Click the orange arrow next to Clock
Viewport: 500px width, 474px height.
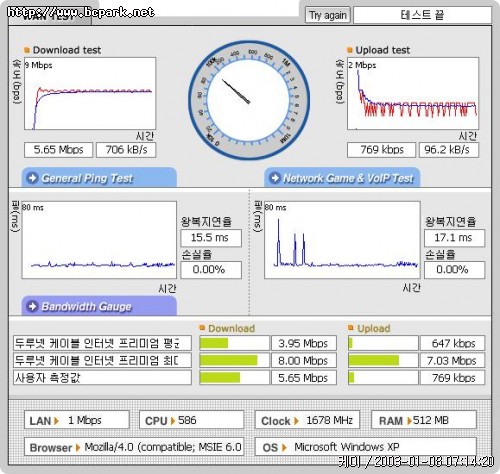point(296,421)
